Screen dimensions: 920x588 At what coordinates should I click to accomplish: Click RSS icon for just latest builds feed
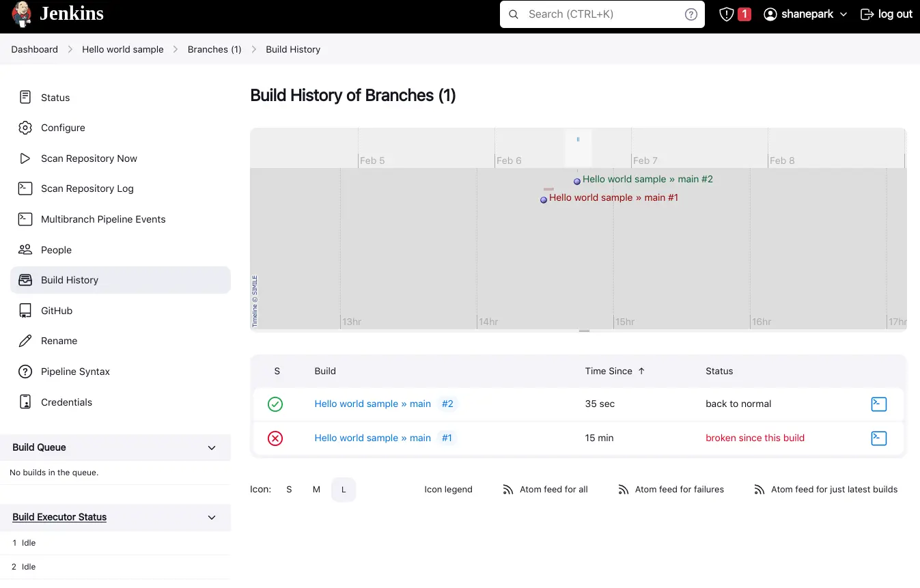(x=759, y=490)
